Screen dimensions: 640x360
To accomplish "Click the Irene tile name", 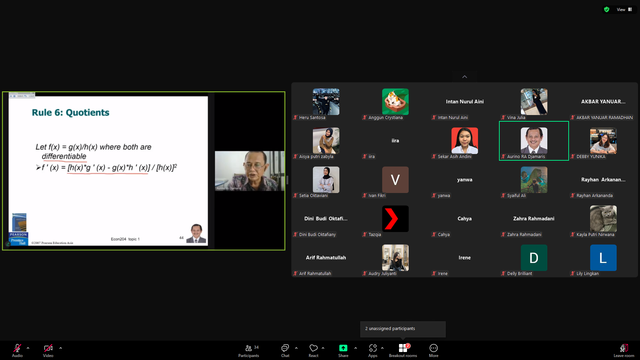I will coord(464,258).
